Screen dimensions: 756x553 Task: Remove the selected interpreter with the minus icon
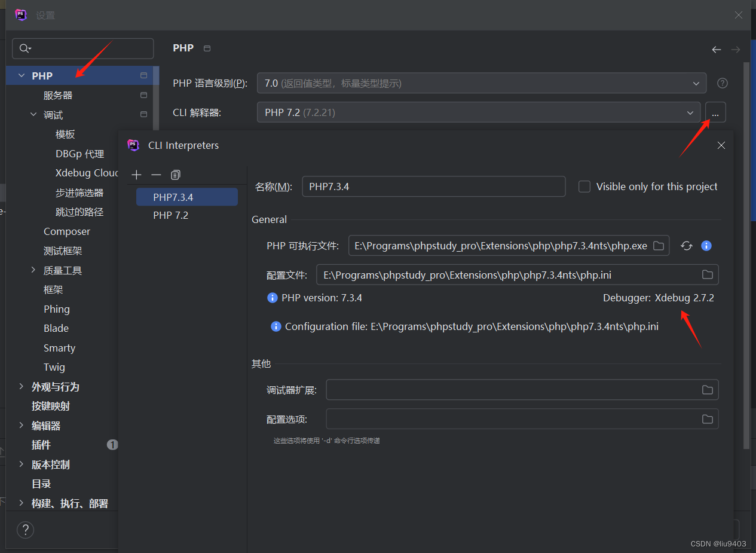(x=156, y=175)
